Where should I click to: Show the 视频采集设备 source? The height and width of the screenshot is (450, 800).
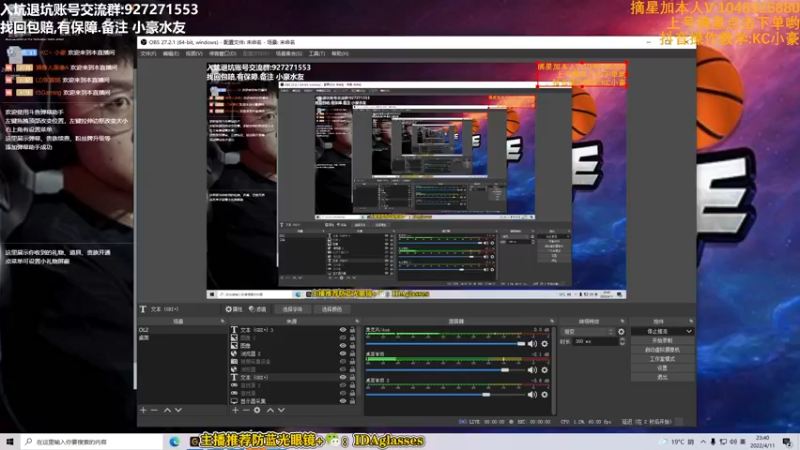coord(343,362)
